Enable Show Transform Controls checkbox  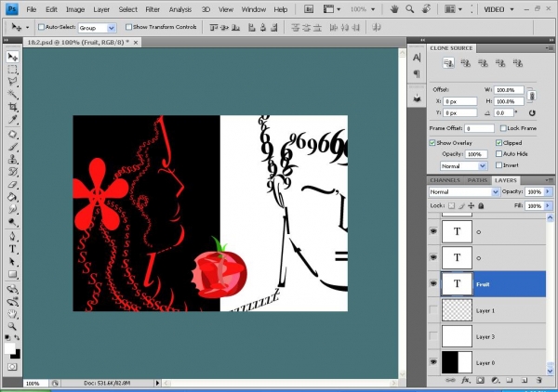coord(129,27)
